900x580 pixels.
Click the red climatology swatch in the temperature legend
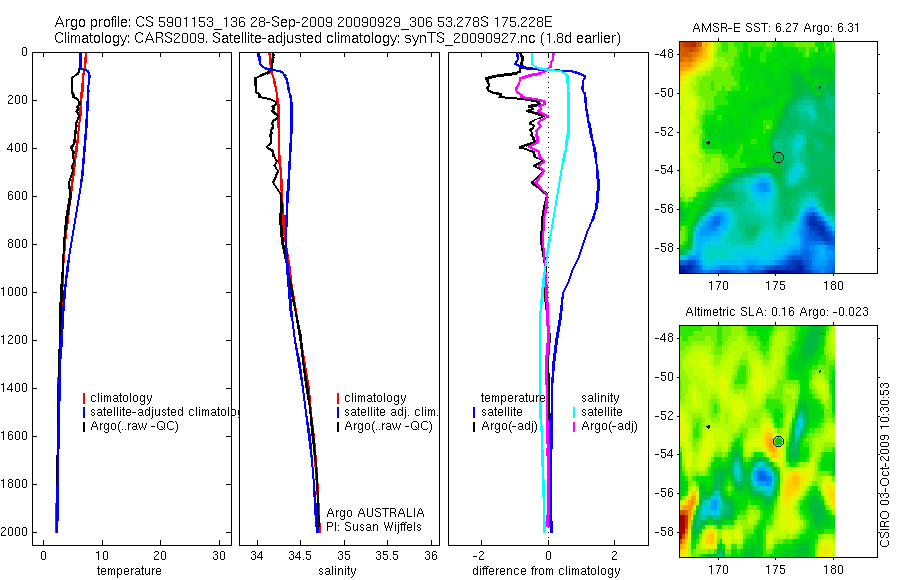84,398
